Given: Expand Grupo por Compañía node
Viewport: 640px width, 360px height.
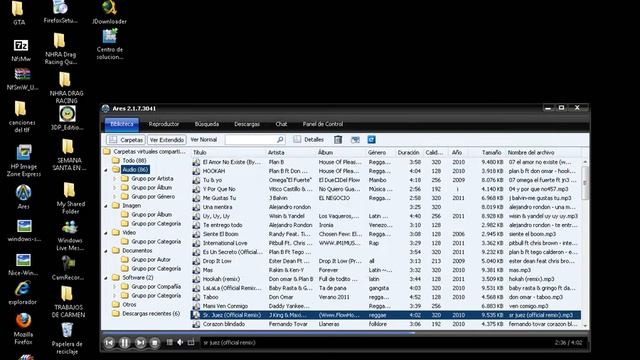Looking at the screenshot, I should tap(115, 287).
